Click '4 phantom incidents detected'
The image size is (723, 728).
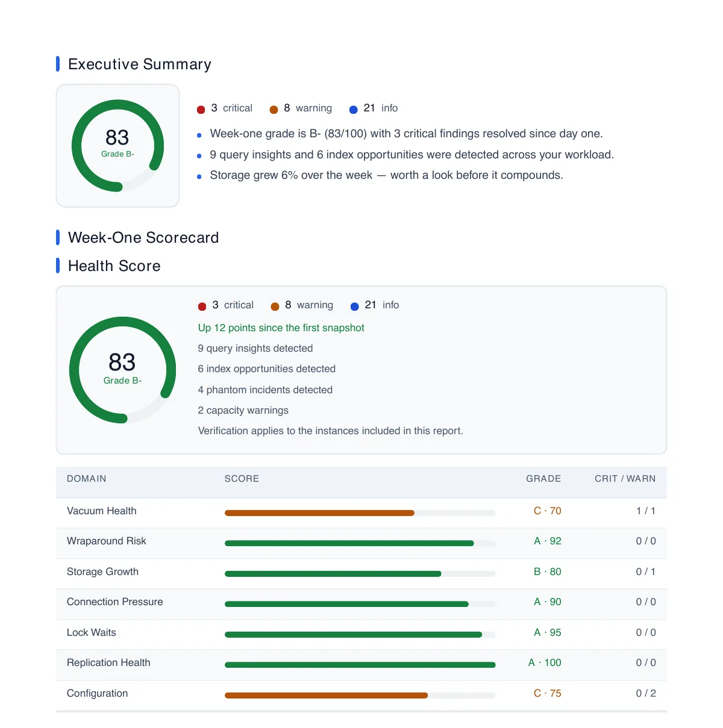coord(265,390)
